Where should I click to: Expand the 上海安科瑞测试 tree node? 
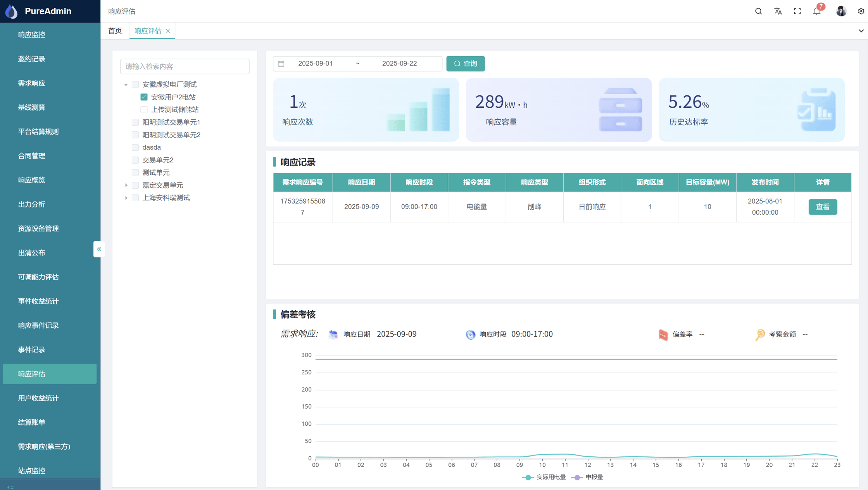point(126,198)
